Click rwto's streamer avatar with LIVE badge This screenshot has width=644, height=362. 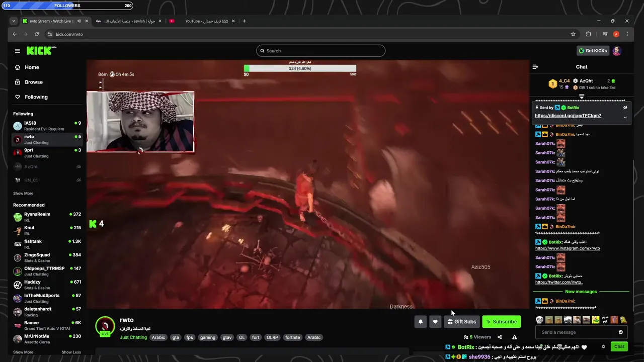coord(105,326)
